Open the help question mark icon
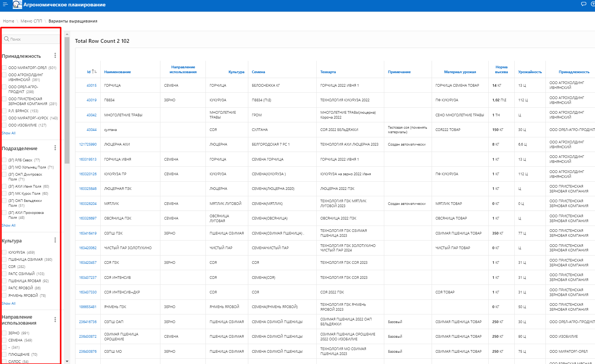 [593, 4]
